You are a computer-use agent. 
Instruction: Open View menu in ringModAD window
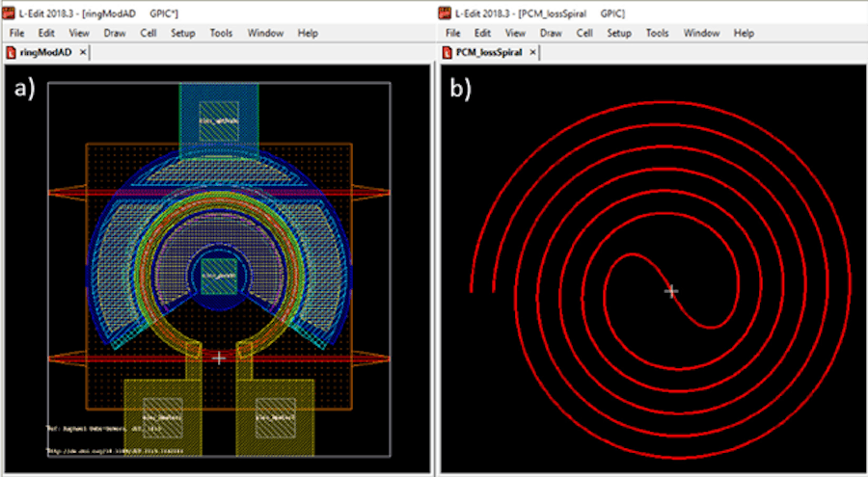click(x=79, y=33)
